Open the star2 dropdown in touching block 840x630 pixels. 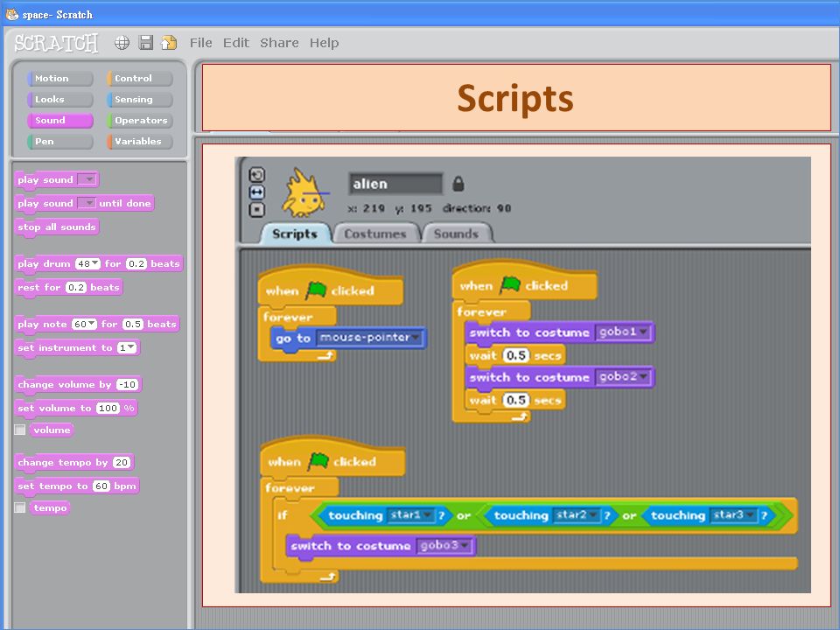577,515
